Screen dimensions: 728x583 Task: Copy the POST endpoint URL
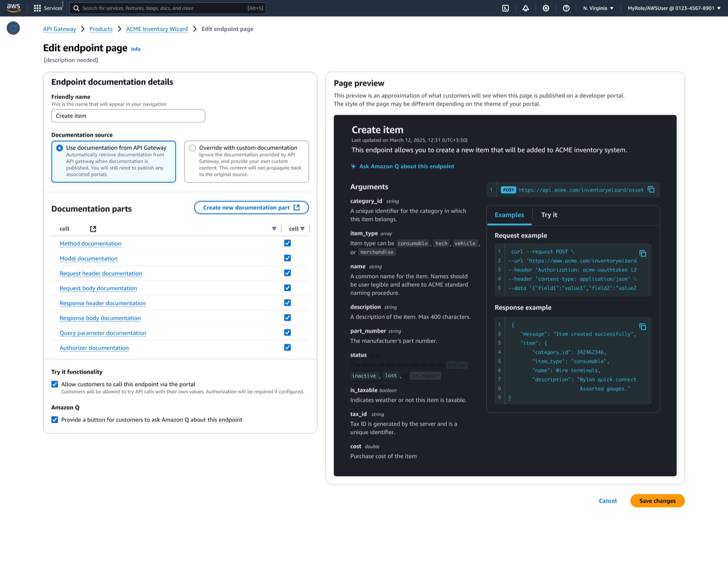point(651,190)
